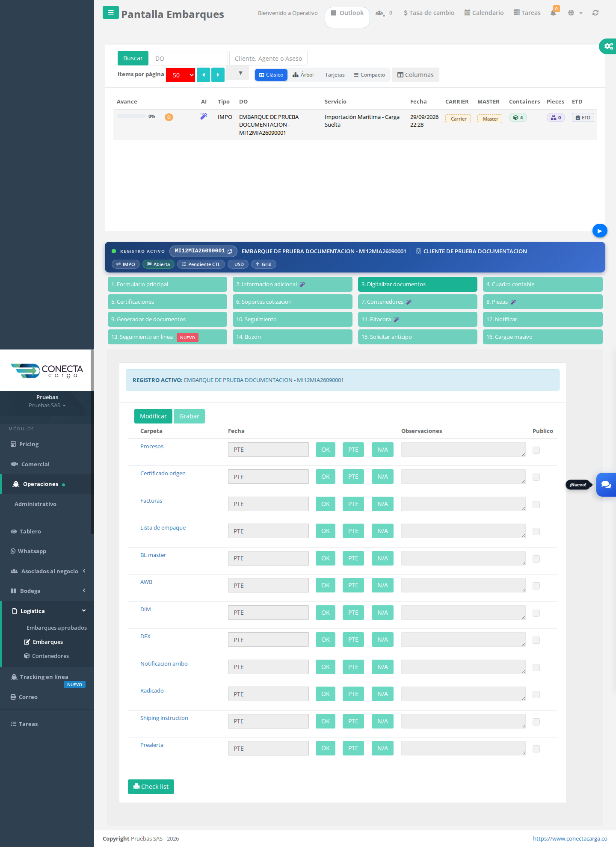The height and width of the screenshot is (847, 616).
Task: Click the blue play arrow button
Action: (x=600, y=231)
